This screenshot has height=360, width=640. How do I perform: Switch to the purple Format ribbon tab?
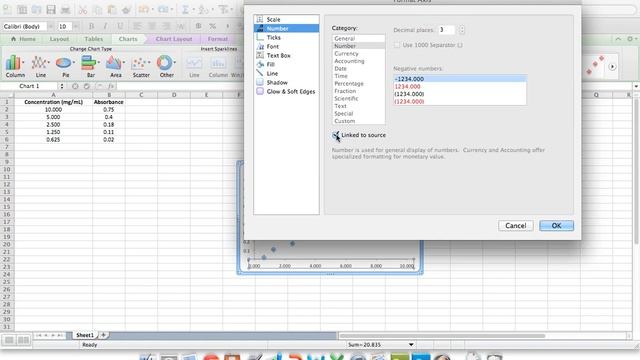[x=218, y=39]
